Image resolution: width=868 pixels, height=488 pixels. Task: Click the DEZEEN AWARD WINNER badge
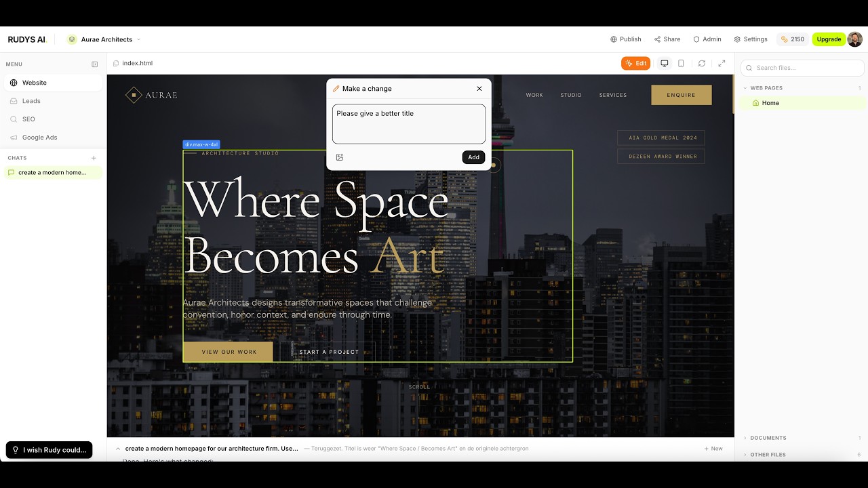point(661,157)
